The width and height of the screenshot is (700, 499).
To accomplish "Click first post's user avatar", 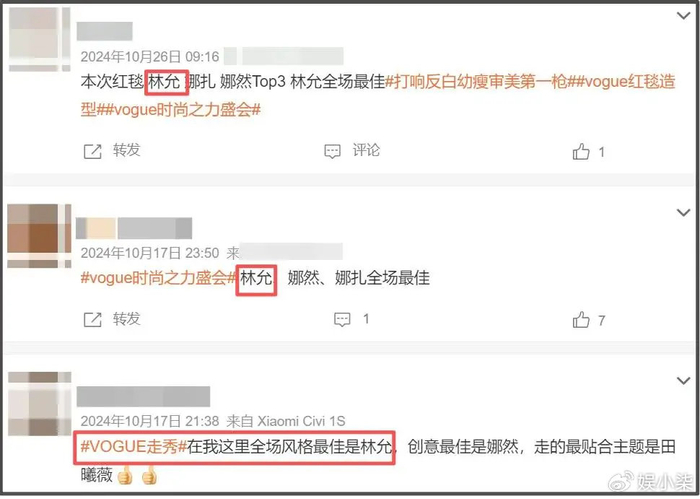I will (x=40, y=39).
